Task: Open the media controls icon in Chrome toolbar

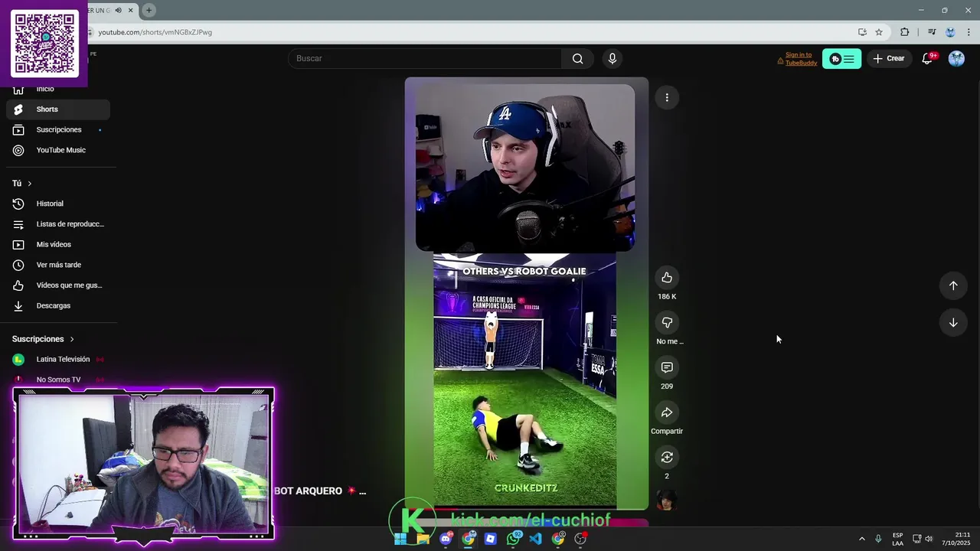Action: (x=932, y=32)
